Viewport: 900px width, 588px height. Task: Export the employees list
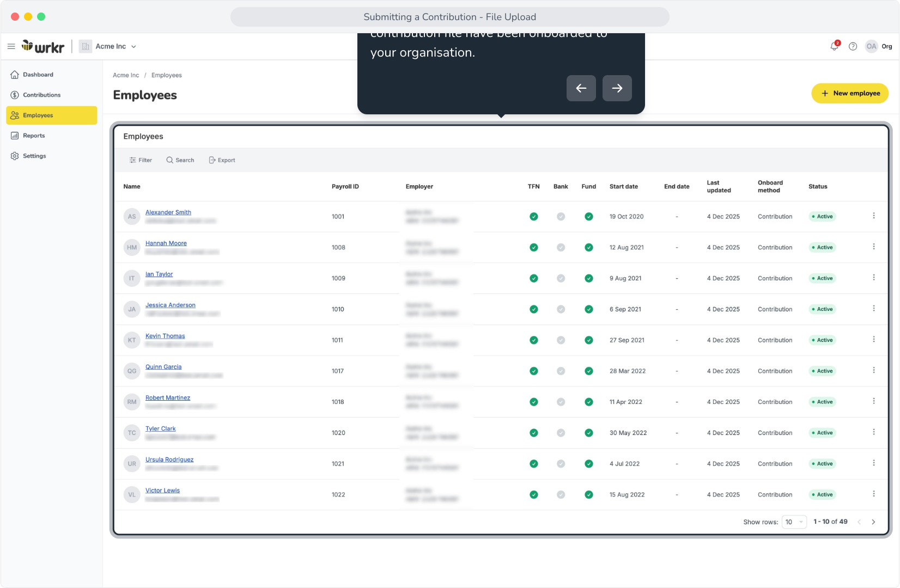[x=222, y=160]
